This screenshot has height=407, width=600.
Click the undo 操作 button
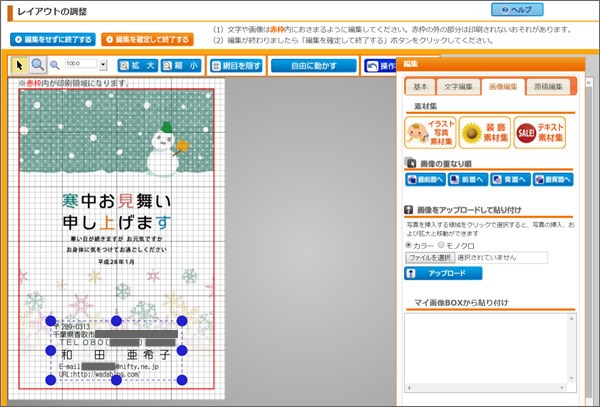380,66
